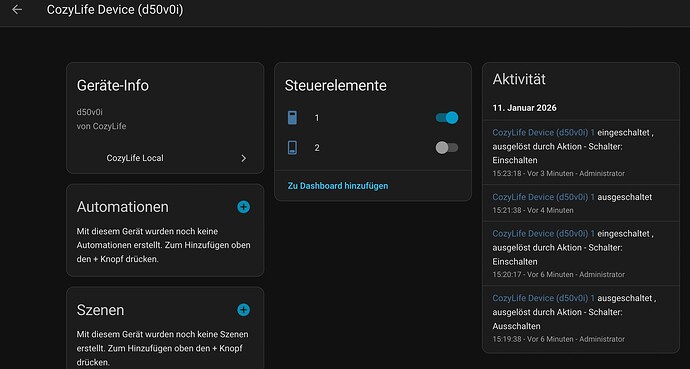Open device link in 15:19:38 activity entry
690x369 pixels.
pyautogui.click(x=543, y=298)
